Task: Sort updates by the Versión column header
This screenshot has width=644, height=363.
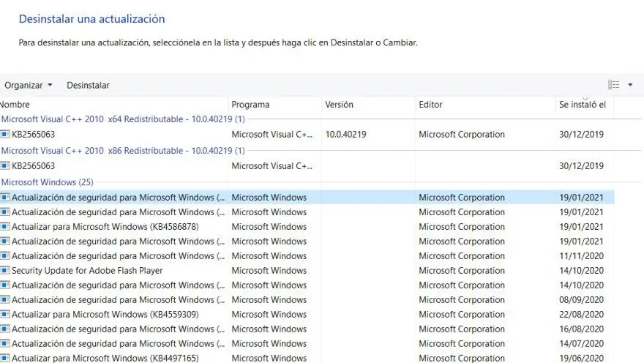Action: pyautogui.click(x=339, y=105)
